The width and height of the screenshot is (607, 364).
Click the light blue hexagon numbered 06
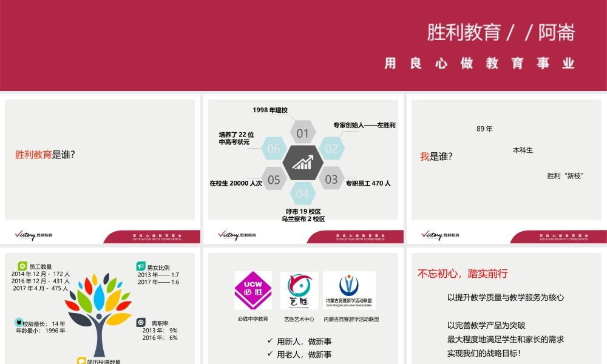click(x=274, y=149)
